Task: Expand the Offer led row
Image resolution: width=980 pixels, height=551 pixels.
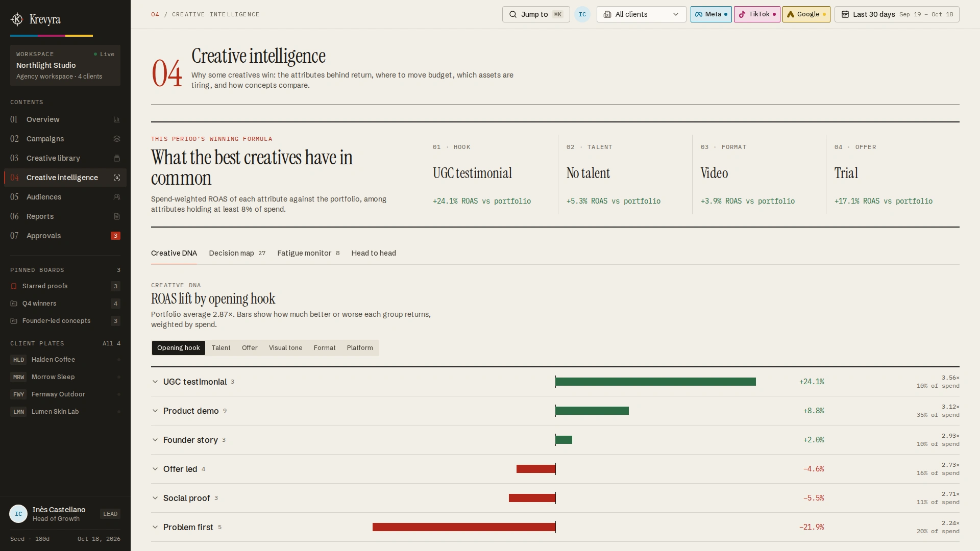Action: point(555,469)
